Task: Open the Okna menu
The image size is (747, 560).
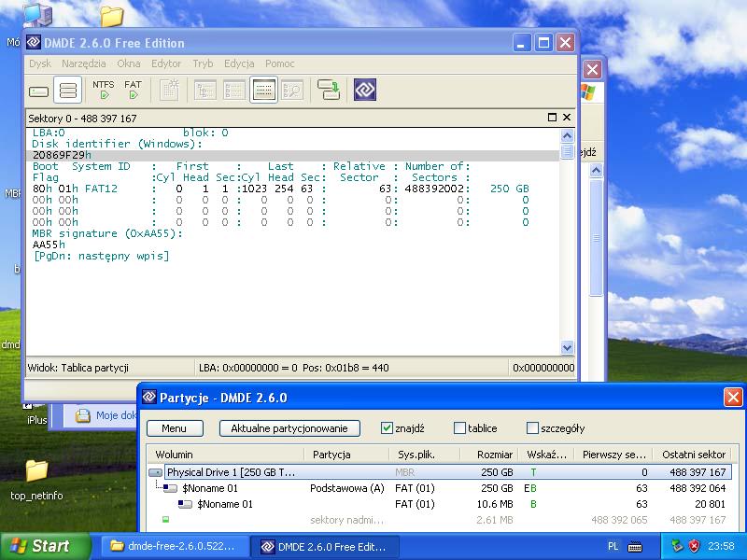Action: [129, 63]
